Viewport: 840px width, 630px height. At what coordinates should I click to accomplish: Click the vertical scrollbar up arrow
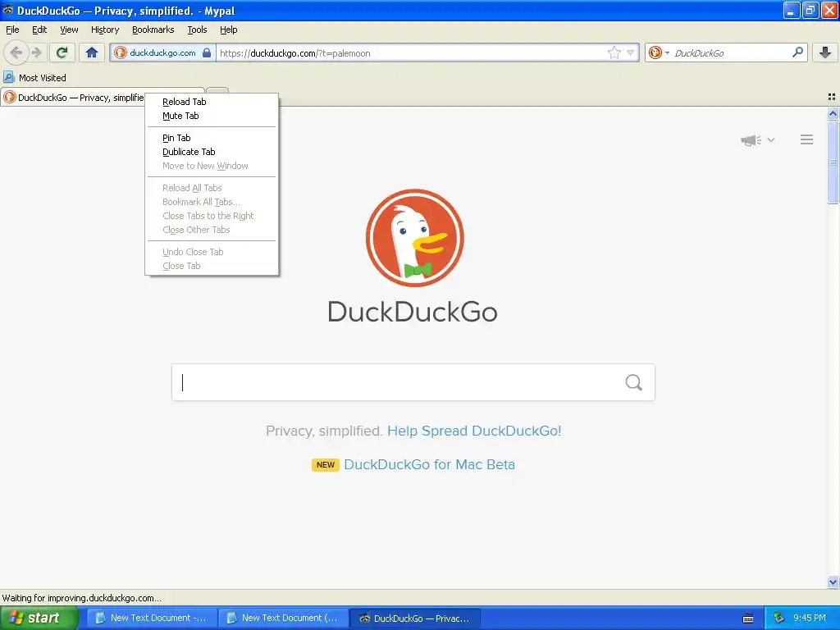click(x=833, y=113)
